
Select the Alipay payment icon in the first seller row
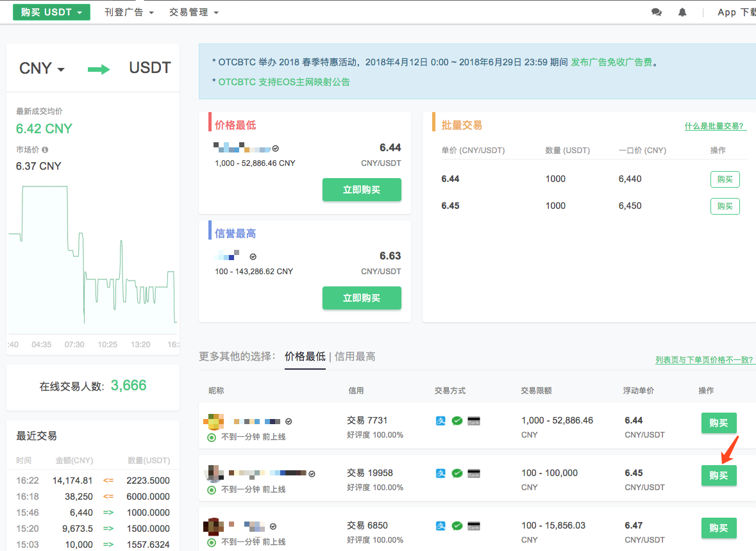pos(441,420)
